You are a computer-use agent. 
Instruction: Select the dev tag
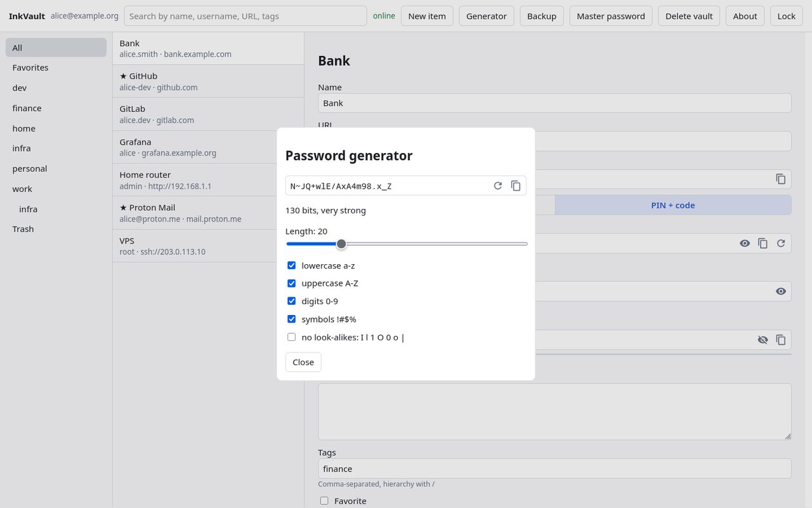(x=56, y=88)
